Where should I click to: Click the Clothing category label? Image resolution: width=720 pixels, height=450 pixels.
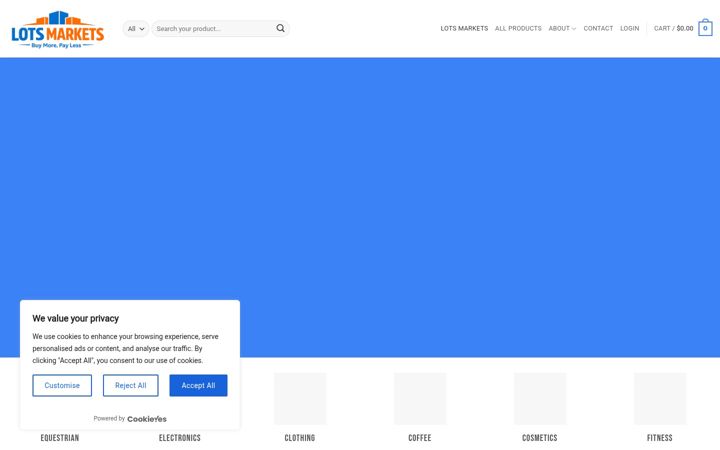click(300, 438)
